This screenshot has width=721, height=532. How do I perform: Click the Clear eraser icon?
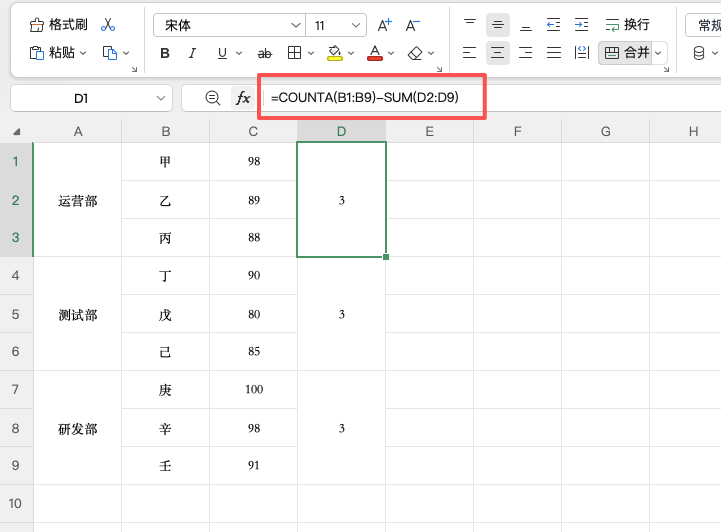(415, 53)
